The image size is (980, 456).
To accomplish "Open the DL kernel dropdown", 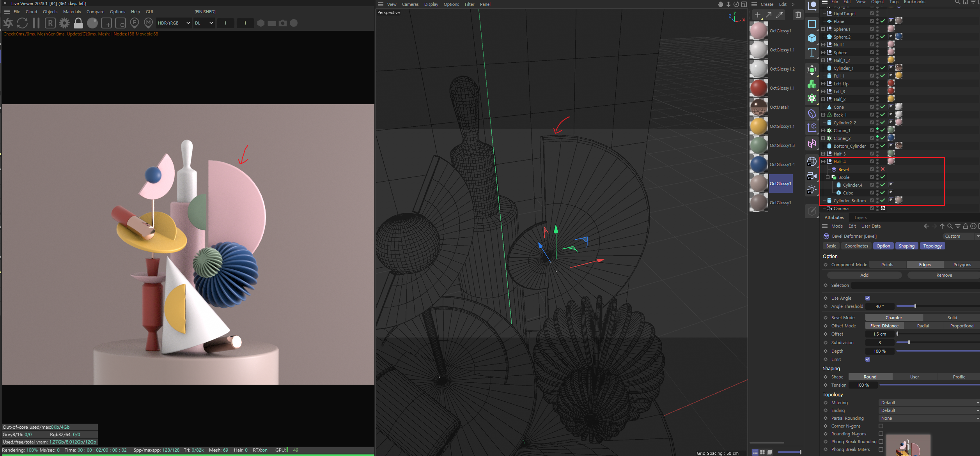I will coord(204,23).
